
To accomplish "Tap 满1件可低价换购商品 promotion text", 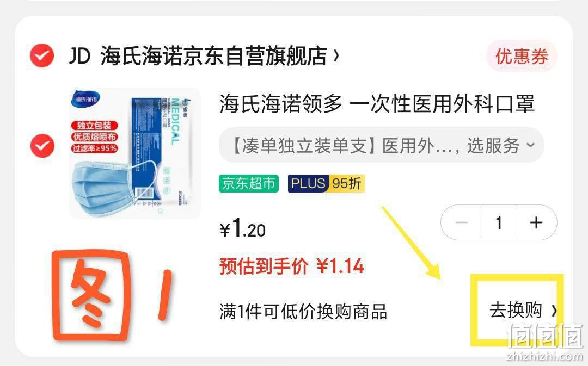I will 303,312.
